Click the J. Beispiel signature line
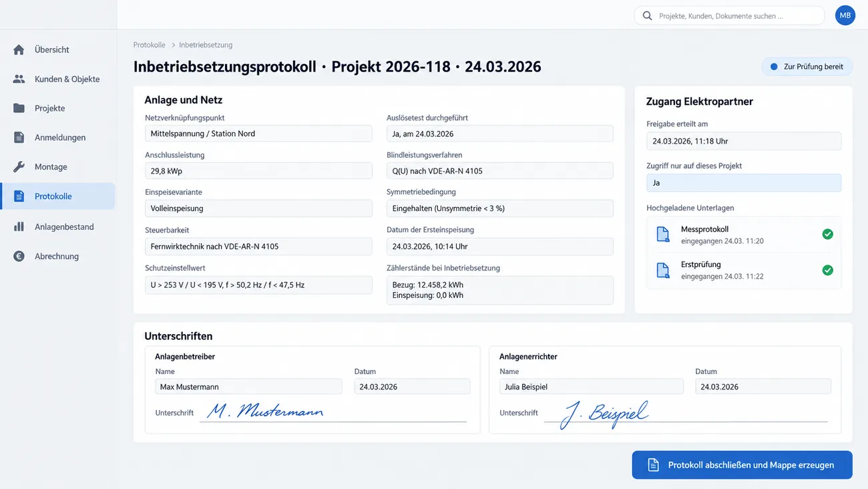 tap(685, 414)
